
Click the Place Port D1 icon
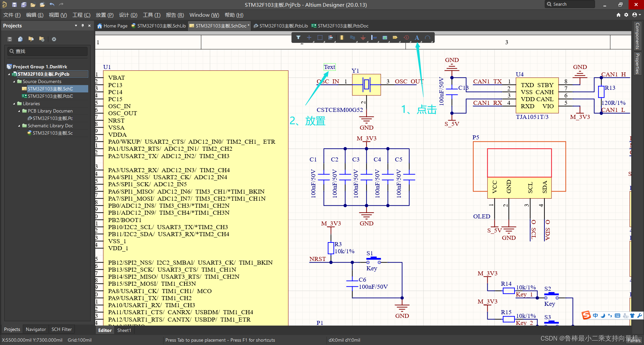click(395, 38)
